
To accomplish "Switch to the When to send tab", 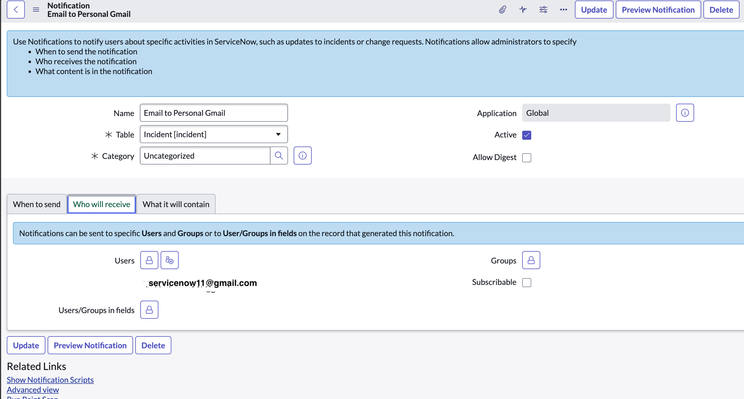I will point(37,204).
